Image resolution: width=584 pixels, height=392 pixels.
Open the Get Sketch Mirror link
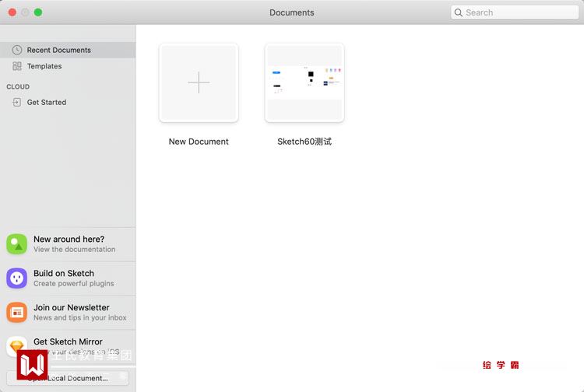[68, 341]
